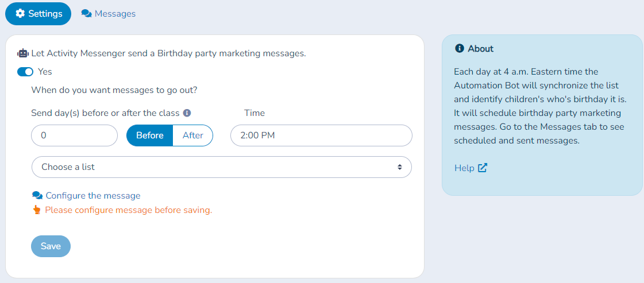The height and width of the screenshot is (283, 644).
Task: Select the After option
Action: 192,135
